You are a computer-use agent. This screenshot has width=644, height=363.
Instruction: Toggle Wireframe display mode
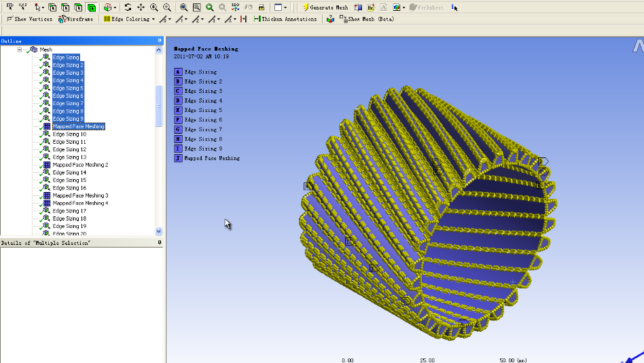pyautogui.click(x=76, y=19)
